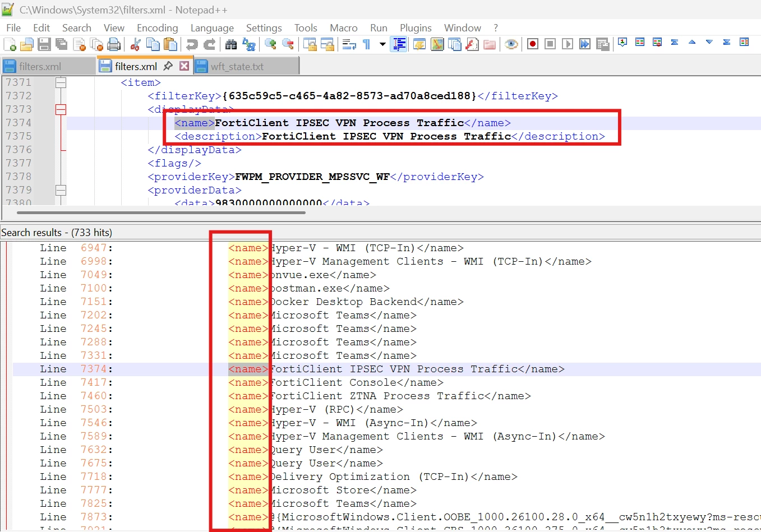Open the Run menu

[379, 28]
